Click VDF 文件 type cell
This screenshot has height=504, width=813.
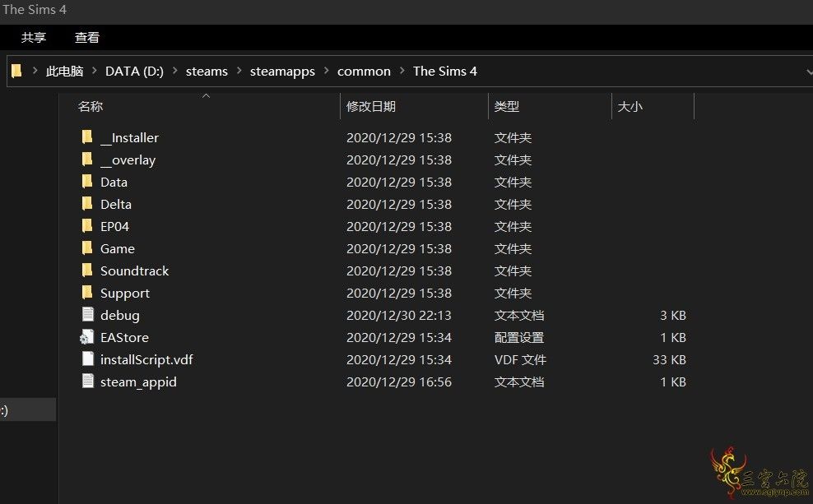520,359
